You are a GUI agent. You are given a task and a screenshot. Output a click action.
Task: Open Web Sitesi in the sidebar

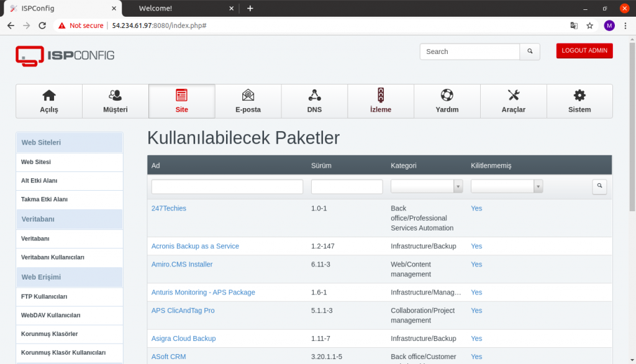coord(70,162)
